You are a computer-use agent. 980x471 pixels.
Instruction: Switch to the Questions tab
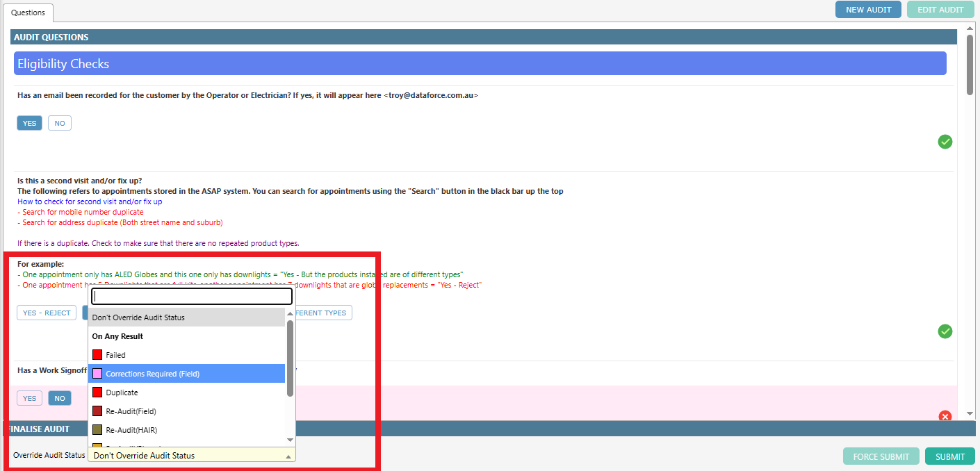[28, 13]
